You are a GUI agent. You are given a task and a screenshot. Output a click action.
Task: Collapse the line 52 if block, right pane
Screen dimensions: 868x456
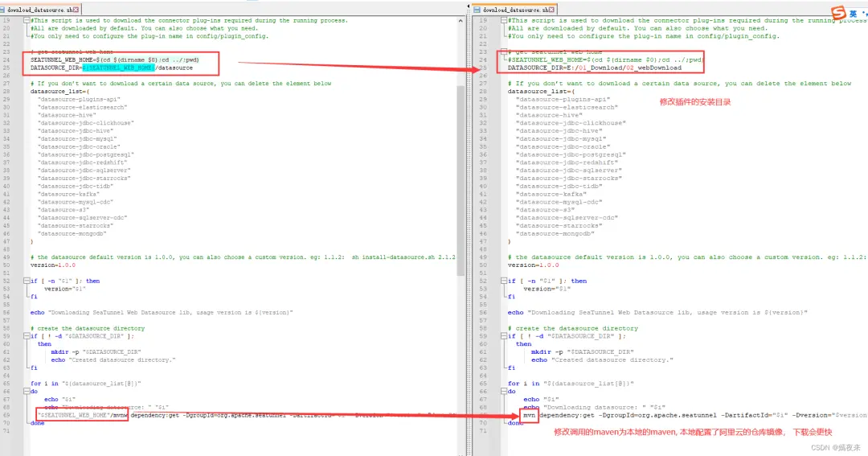[504, 281]
